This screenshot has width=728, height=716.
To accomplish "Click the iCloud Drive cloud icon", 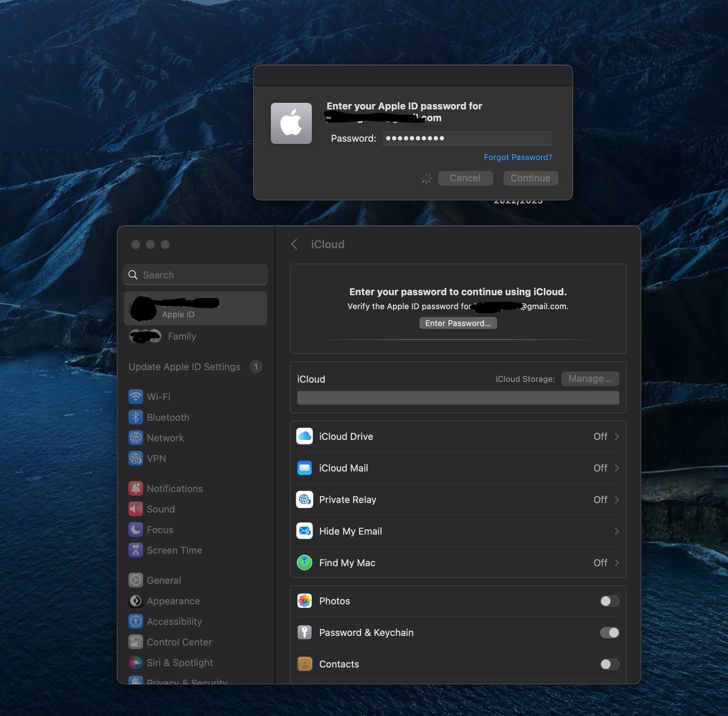I will [304, 436].
